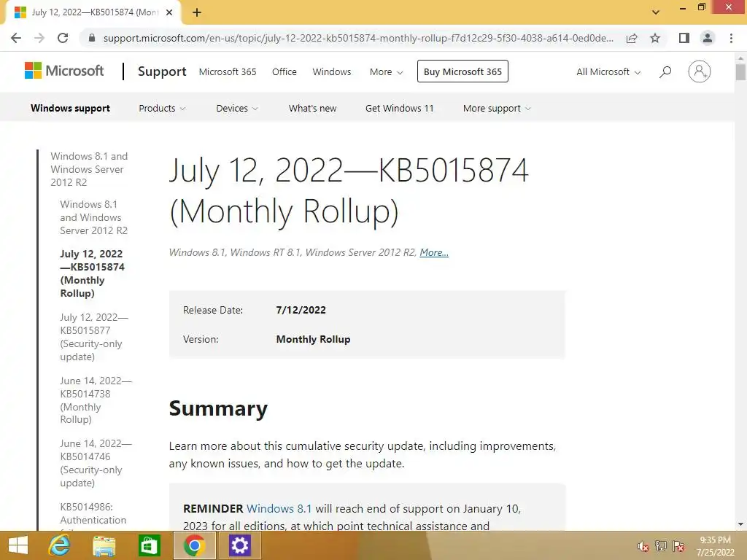Click the search magnifier icon
The width and height of the screenshot is (747, 560).
pyautogui.click(x=665, y=72)
